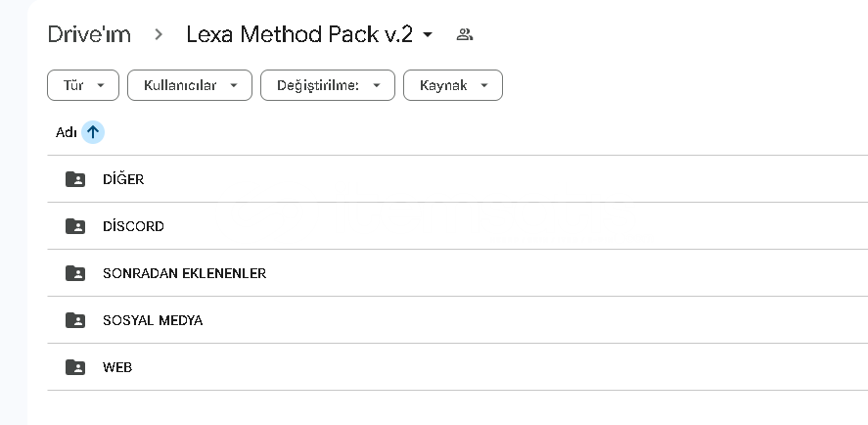Click the shared people icon beside folder title
Viewport: 868px width, 425px height.
tap(465, 35)
